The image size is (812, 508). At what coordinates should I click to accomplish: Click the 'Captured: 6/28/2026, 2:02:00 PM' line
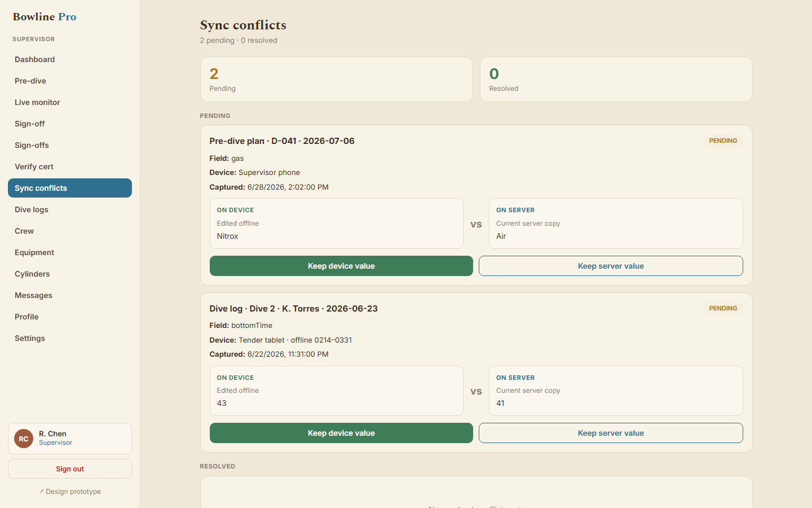269,187
